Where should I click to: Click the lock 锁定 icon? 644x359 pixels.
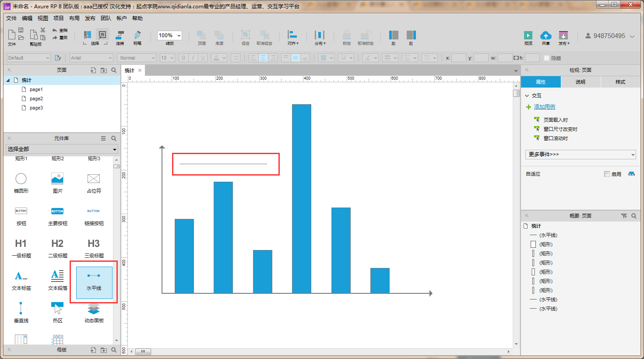pyautogui.click(x=347, y=35)
